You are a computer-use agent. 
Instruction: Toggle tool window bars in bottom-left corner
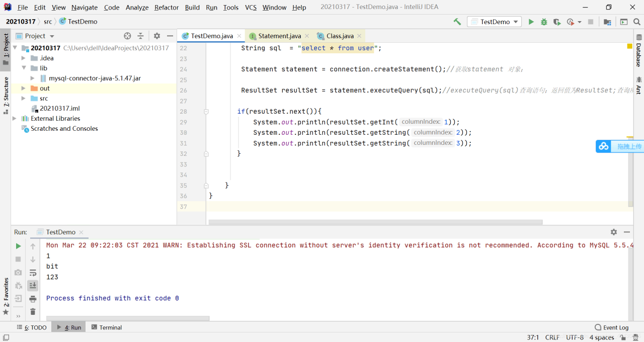point(6,337)
